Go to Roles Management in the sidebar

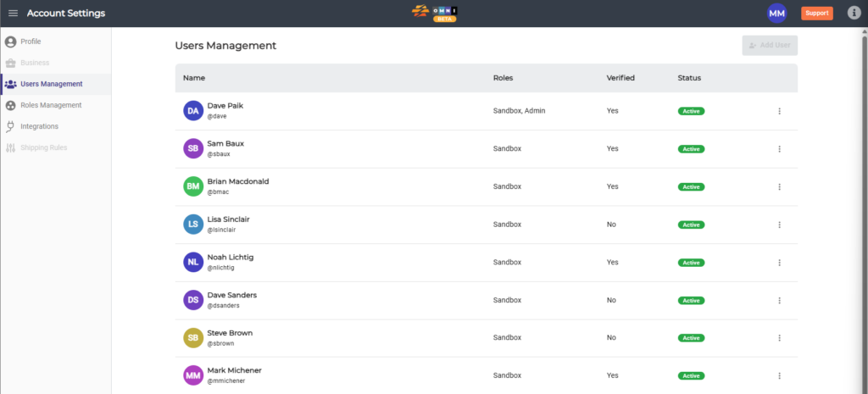coord(55,105)
